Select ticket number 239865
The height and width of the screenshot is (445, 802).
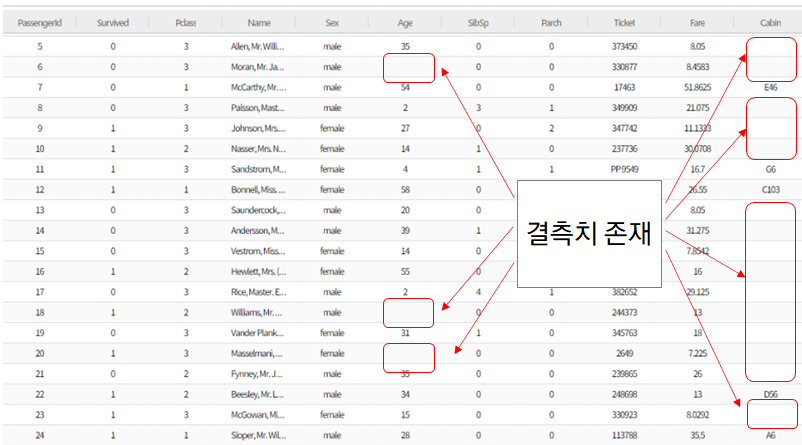click(625, 374)
